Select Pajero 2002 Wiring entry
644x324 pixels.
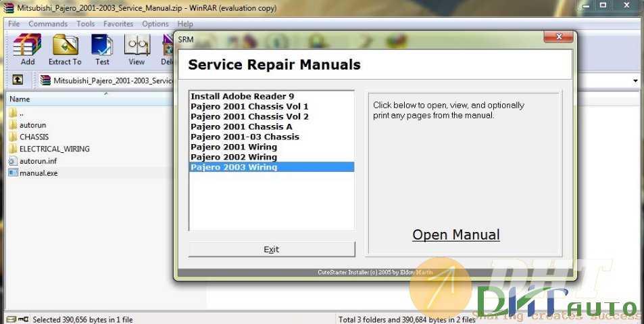tap(271, 157)
